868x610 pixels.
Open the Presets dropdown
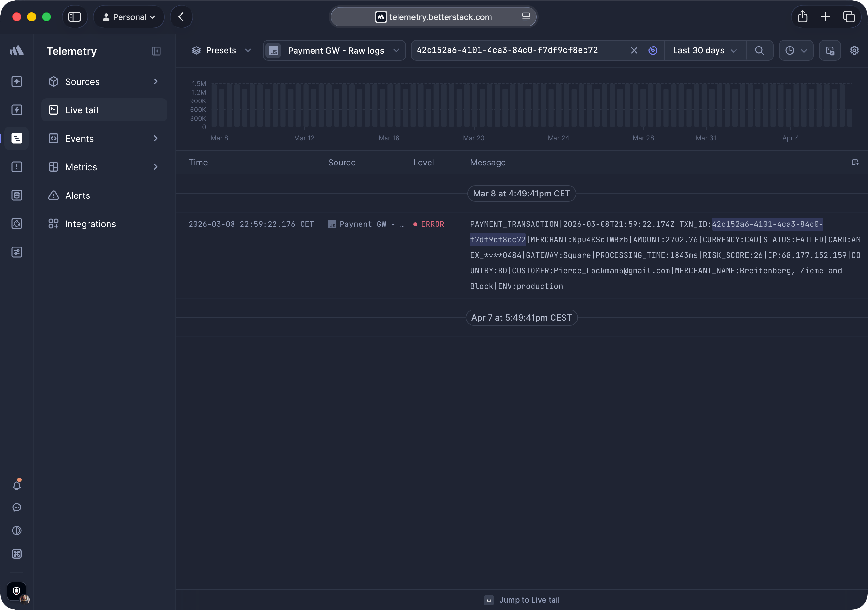pos(221,50)
